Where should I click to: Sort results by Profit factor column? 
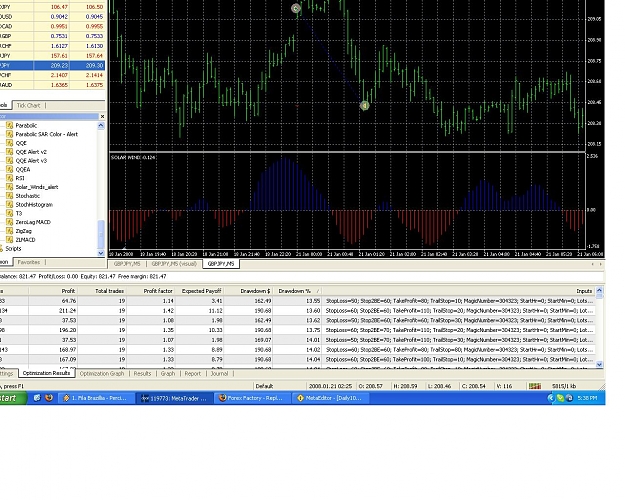[158, 291]
